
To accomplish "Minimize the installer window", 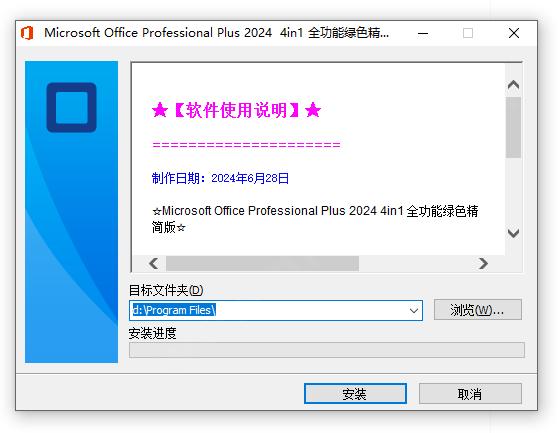I will click(423, 33).
